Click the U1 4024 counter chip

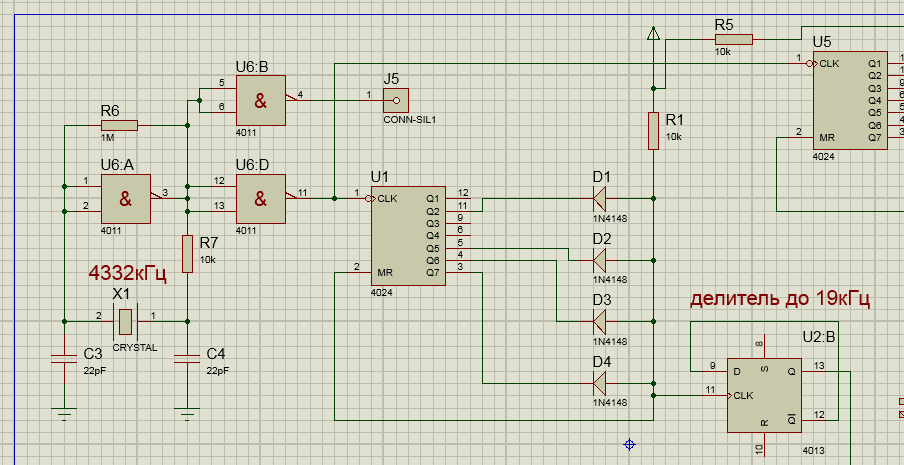pyautogui.click(x=408, y=236)
